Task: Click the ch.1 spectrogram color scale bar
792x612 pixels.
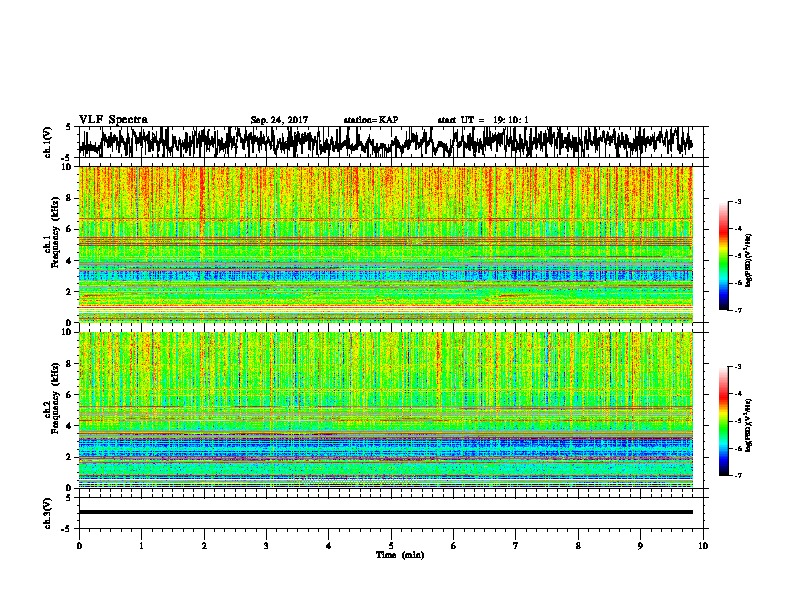Action: tap(723, 256)
